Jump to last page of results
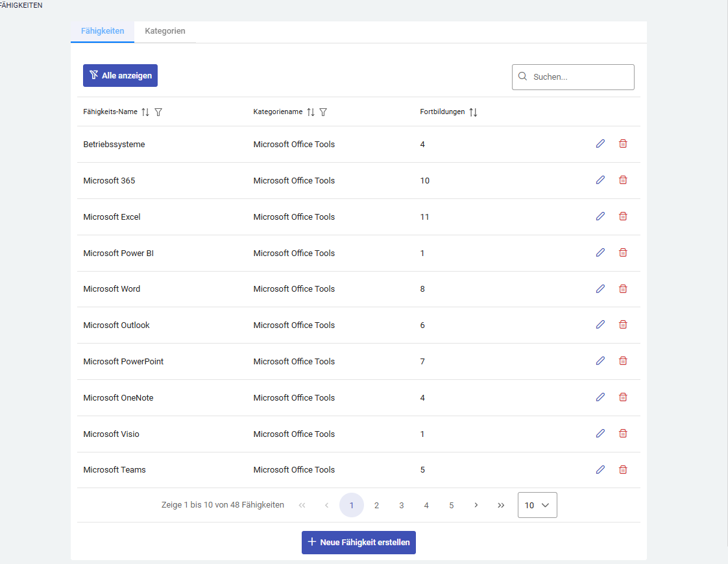 pyautogui.click(x=501, y=505)
